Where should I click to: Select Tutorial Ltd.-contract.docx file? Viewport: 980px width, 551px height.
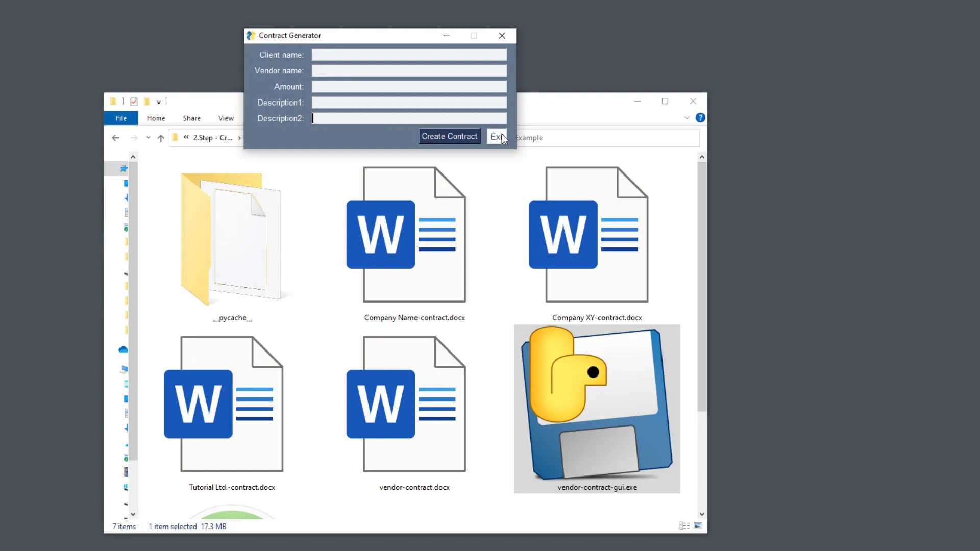[x=232, y=404]
